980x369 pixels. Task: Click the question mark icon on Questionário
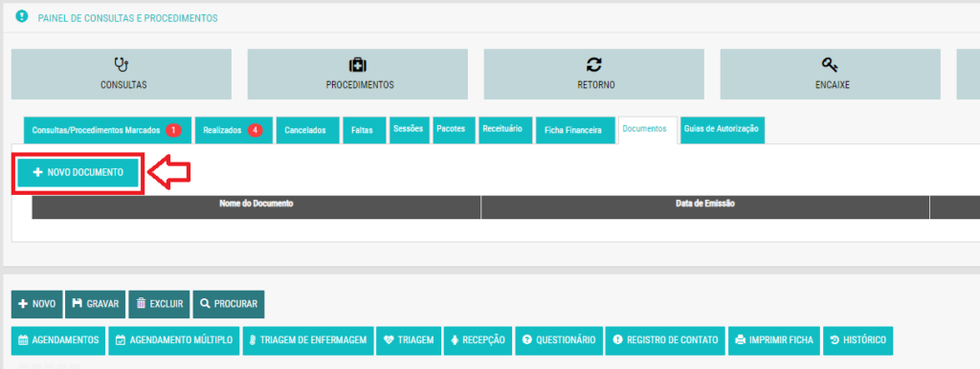click(527, 340)
